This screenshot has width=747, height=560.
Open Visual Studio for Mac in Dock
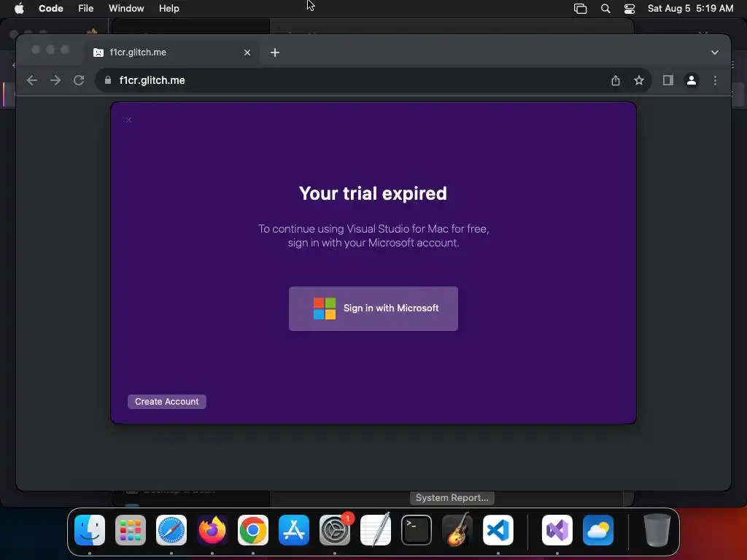click(x=557, y=530)
